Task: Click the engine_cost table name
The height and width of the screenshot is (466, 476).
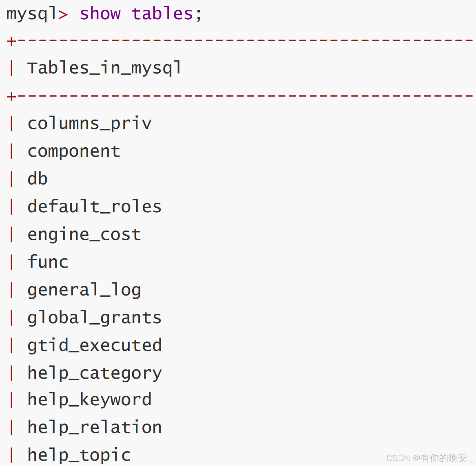Action: (84, 235)
